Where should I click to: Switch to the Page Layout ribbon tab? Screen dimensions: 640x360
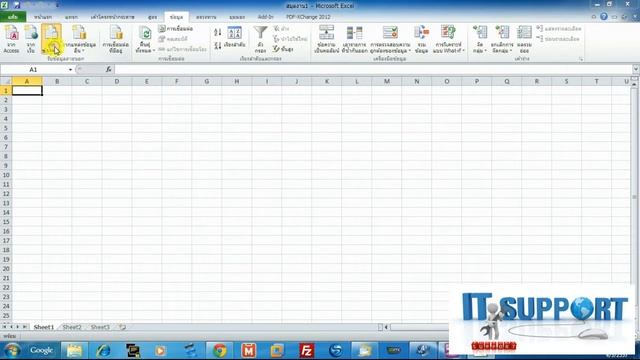(112, 17)
